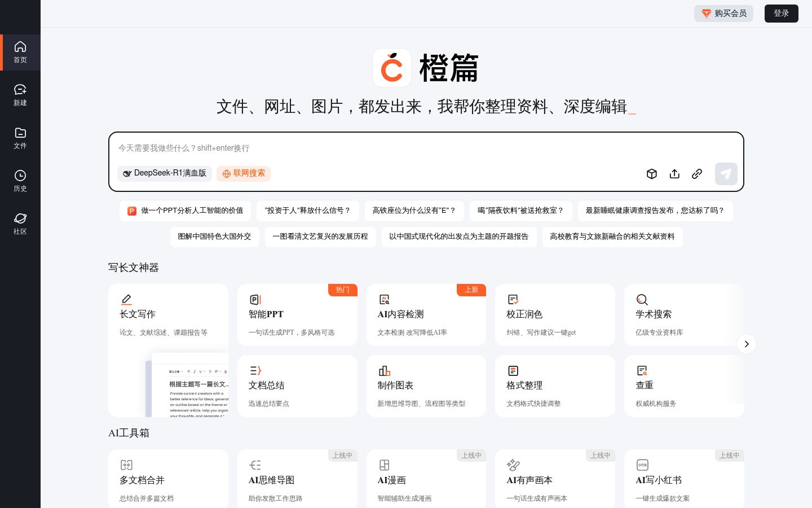Open the 格式整理 card
The width and height of the screenshot is (812, 508).
(x=555, y=386)
